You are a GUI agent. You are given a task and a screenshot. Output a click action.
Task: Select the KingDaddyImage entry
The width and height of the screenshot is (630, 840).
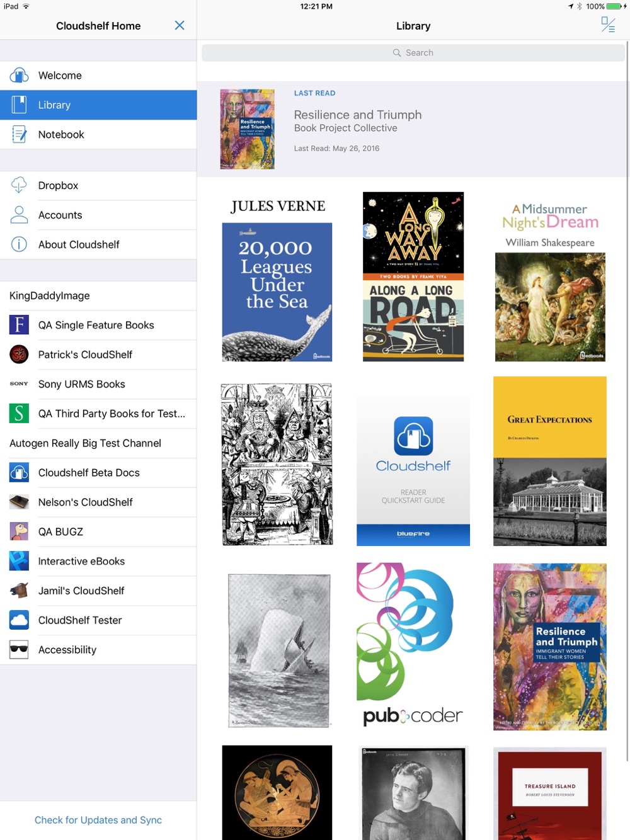click(x=98, y=295)
